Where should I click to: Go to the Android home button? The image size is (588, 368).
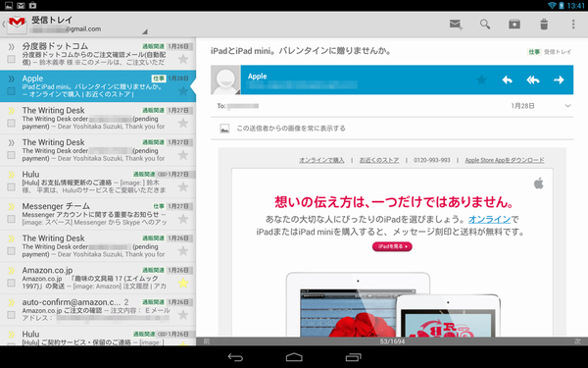pos(294,357)
